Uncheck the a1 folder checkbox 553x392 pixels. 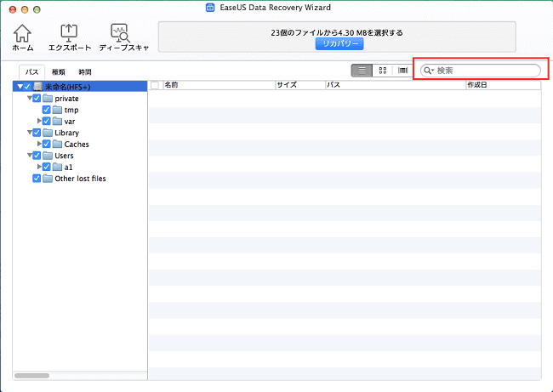[x=47, y=167]
